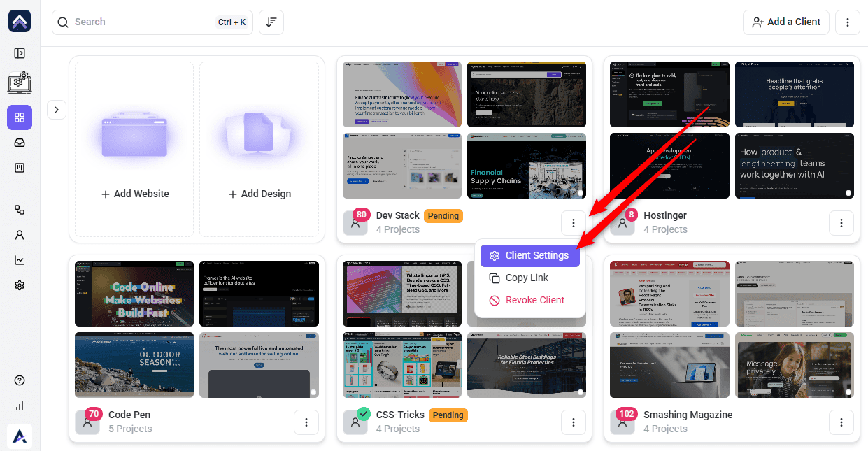868x451 pixels.
Task: Click Smashing Magazine avatar with 102 badge
Action: tap(622, 422)
